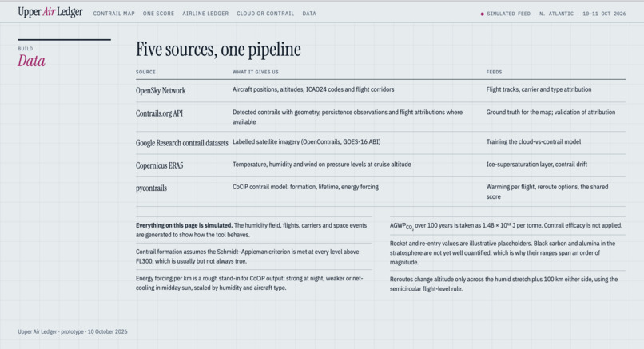
Task: Click the 'Data' sidebar heading
Action: point(31,61)
